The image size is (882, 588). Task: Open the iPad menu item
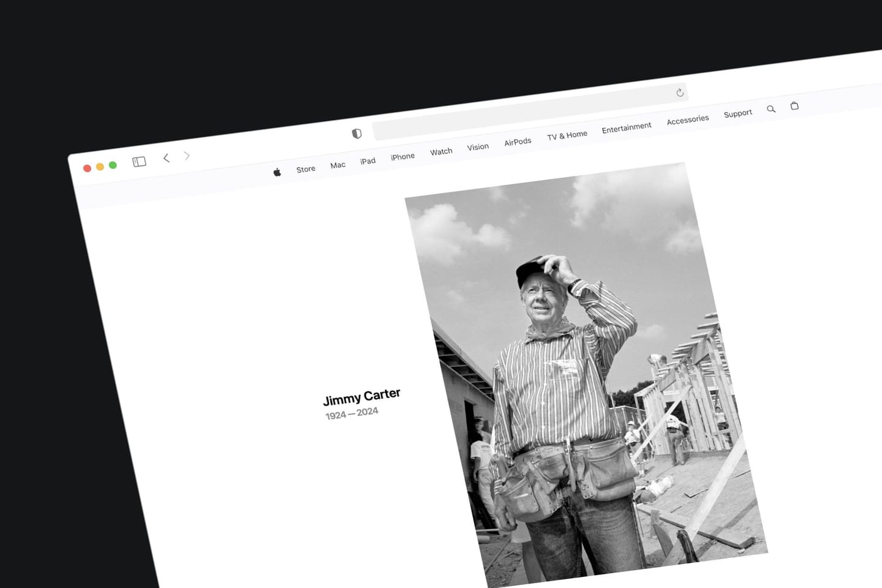pos(367,161)
